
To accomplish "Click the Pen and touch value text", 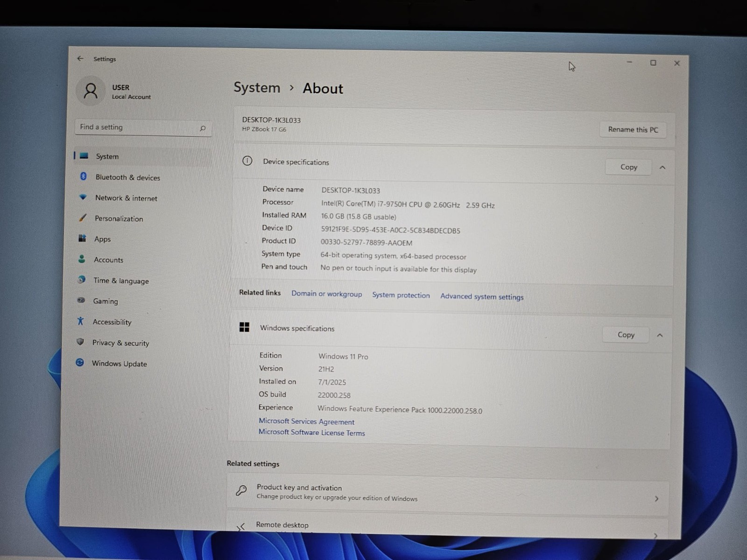I will point(398,269).
